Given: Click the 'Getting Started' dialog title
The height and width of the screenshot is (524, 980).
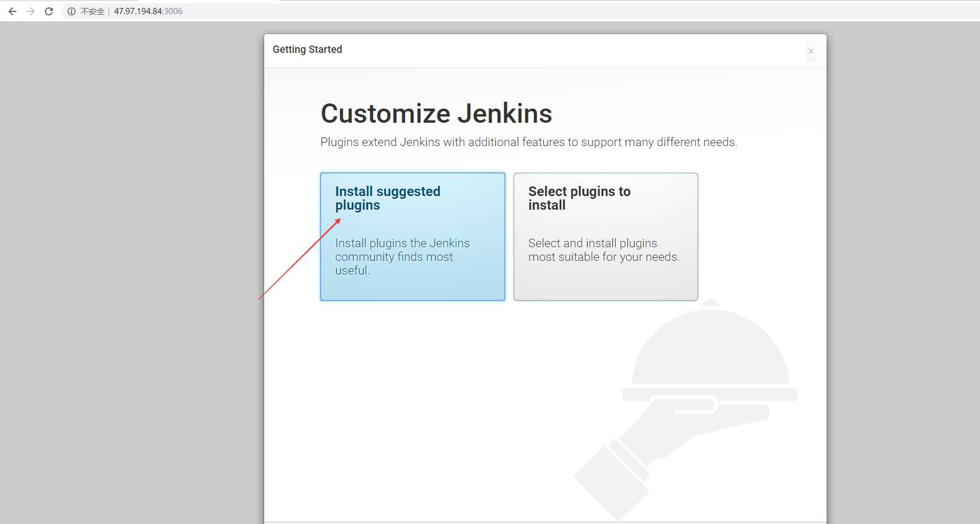Looking at the screenshot, I should pyautogui.click(x=307, y=49).
